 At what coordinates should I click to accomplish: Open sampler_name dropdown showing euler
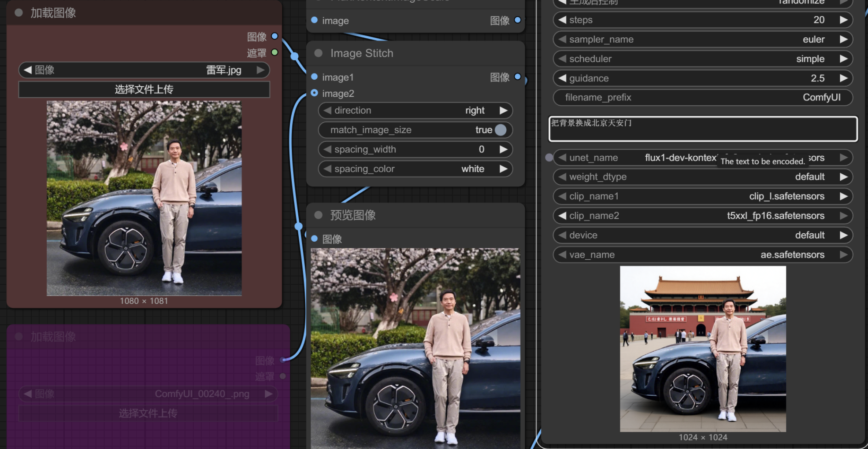coord(703,40)
